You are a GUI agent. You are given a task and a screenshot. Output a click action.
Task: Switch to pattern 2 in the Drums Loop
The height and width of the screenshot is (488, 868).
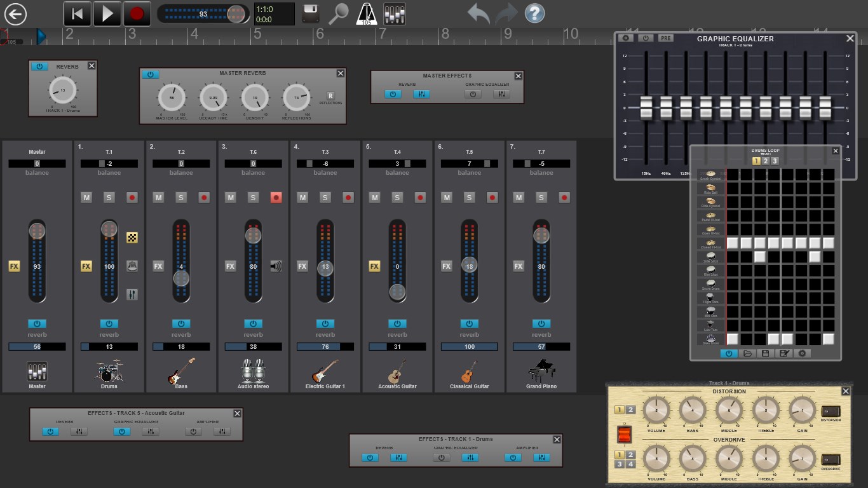coord(766,161)
